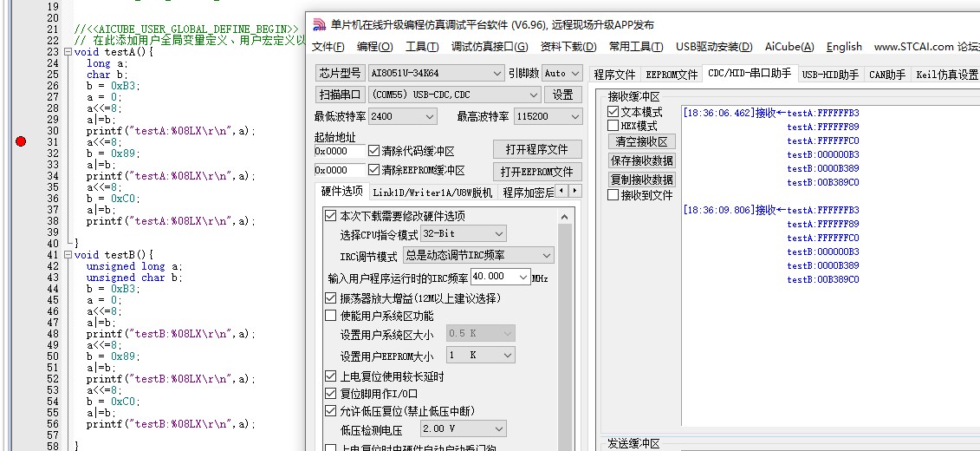Click the EEPROM 起始地址 0x0000 field
980x451 pixels.
(340, 170)
